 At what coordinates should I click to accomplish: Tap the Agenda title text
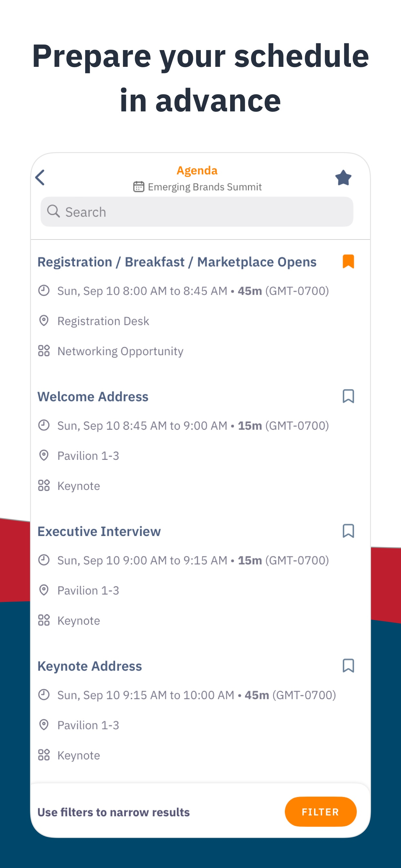coord(197,170)
